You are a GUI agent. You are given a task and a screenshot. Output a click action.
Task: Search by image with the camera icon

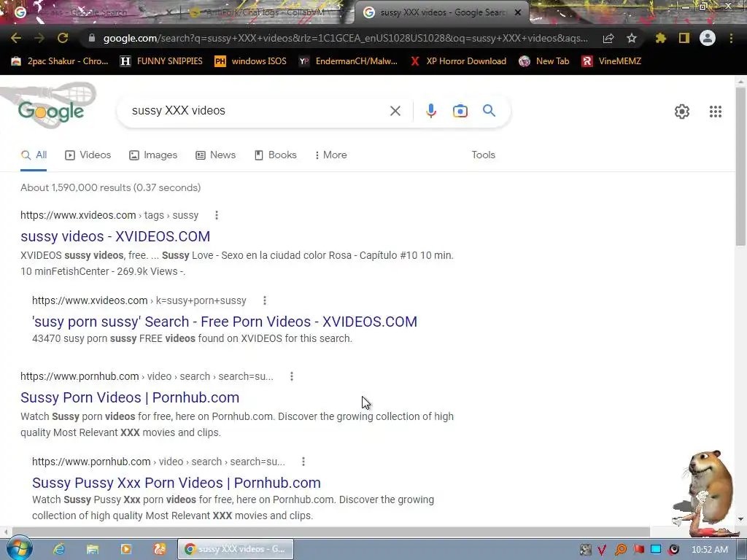click(x=460, y=111)
